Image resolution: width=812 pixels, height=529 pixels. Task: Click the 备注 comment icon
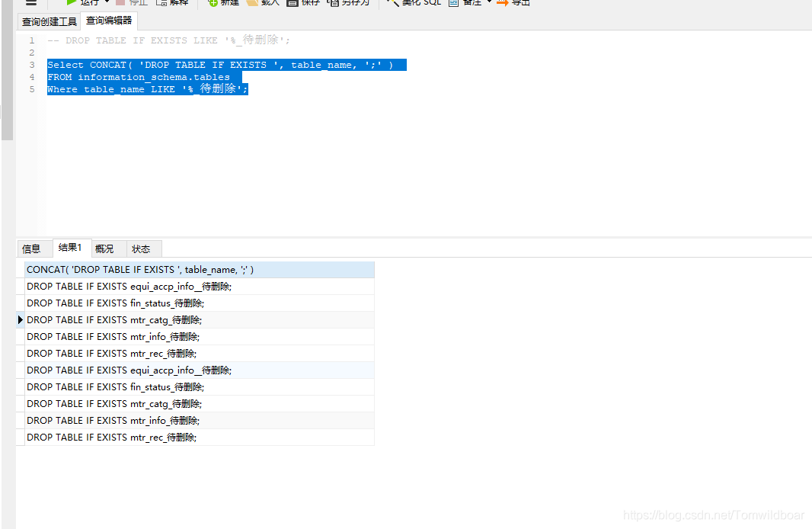pos(454,2)
